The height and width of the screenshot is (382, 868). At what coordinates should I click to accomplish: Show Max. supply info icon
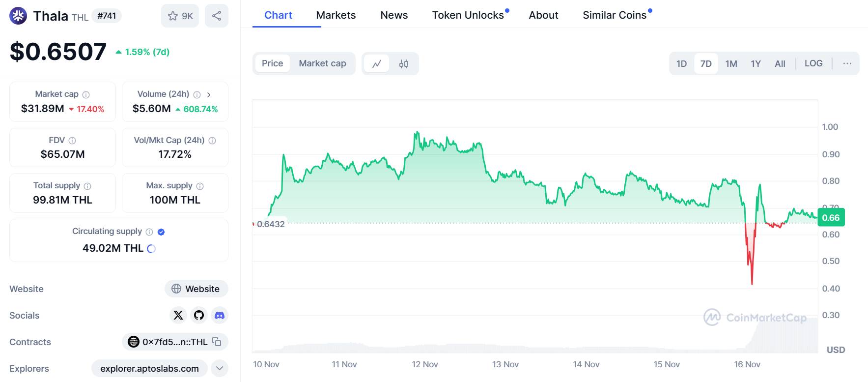click(200, 186)
